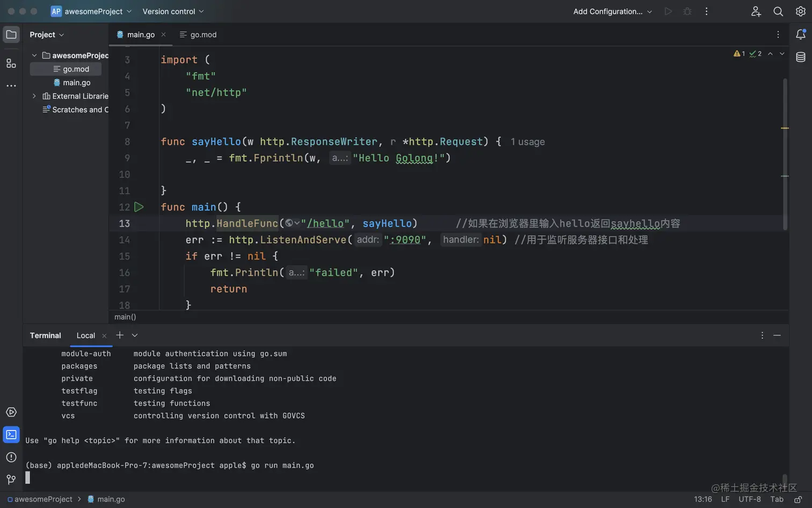The width and height of the screenshot is (812, 508).
Task: Open IDE settings gear icon
Action: [800, 11]
